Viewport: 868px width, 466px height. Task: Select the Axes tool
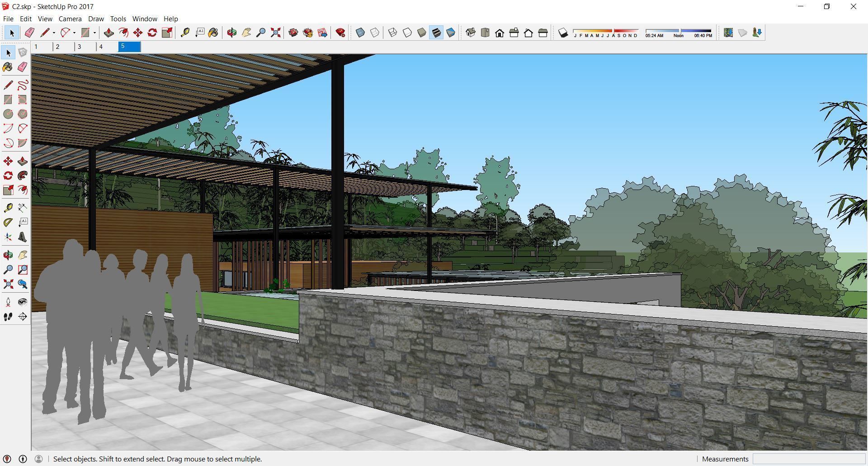click(8, 237)
